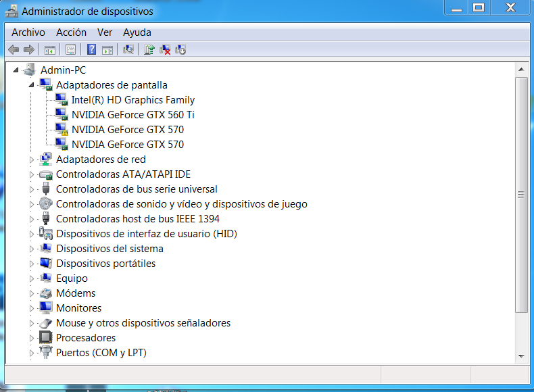Expand the Procesadores node
The height and width of the screenshot is (392, 534).
tap(32, 338)
